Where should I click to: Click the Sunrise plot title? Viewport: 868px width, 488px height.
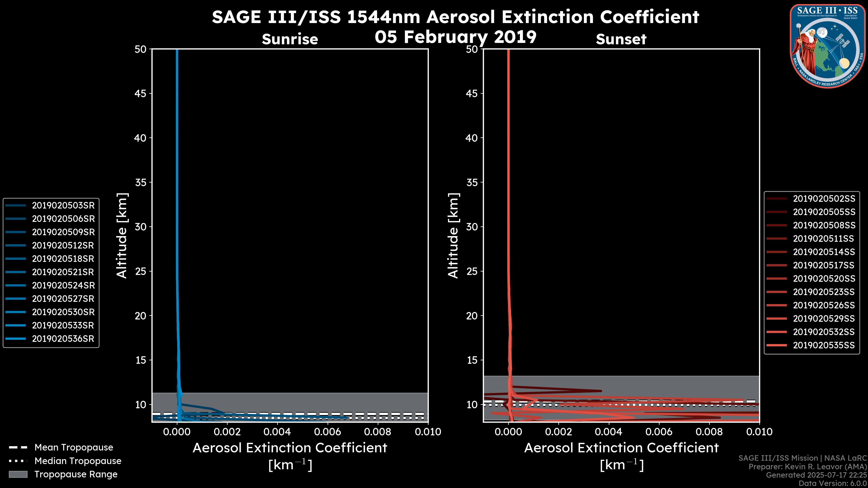point(290,39)
